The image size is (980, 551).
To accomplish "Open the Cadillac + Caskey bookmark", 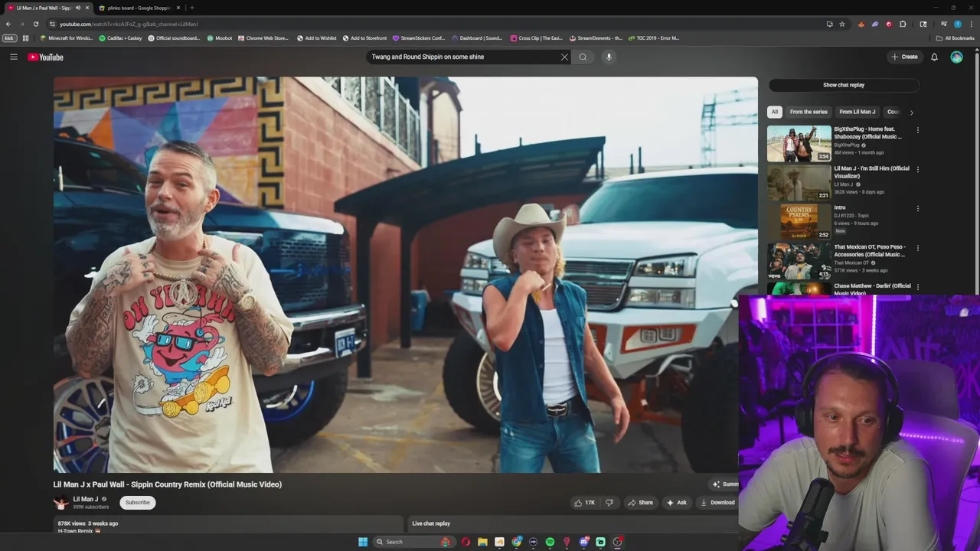I will point(120,37).
